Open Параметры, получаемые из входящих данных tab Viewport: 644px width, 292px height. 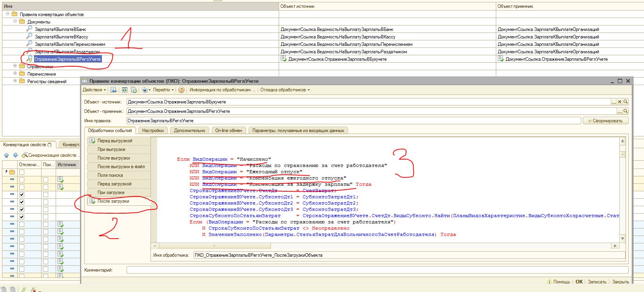(298, 131)
